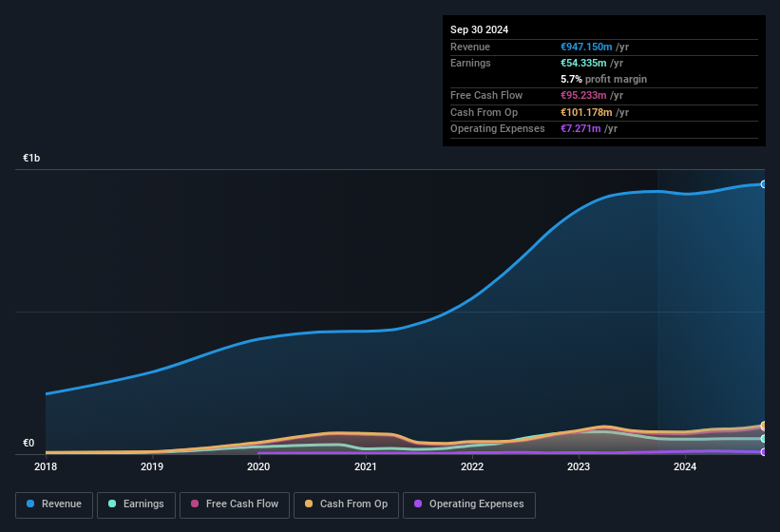Click the Operating Expenses label in tooltip
This screenshot has height=532, width=780.
498,128
